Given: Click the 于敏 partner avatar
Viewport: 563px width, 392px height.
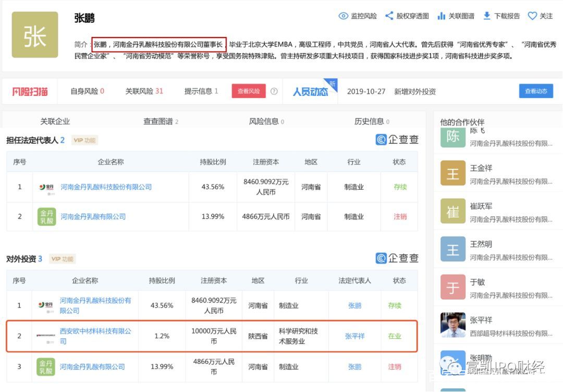Looking at the screenshot, I should pyautogui.click(x=453, y=287).
